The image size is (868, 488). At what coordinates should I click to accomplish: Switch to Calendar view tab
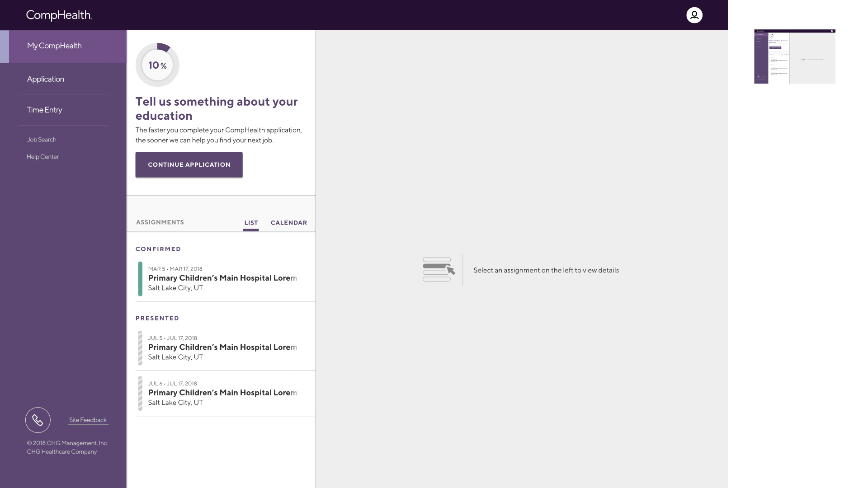click(x=289, y=223)
